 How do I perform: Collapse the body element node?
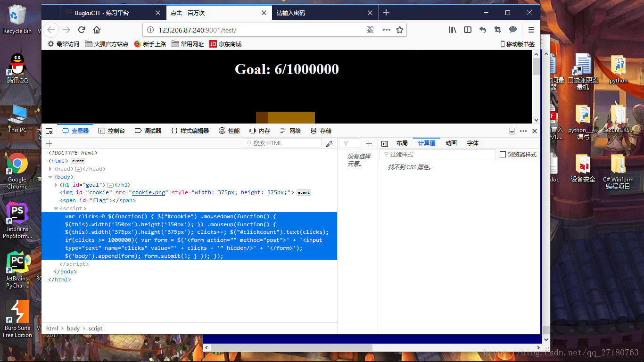[50, 177]
